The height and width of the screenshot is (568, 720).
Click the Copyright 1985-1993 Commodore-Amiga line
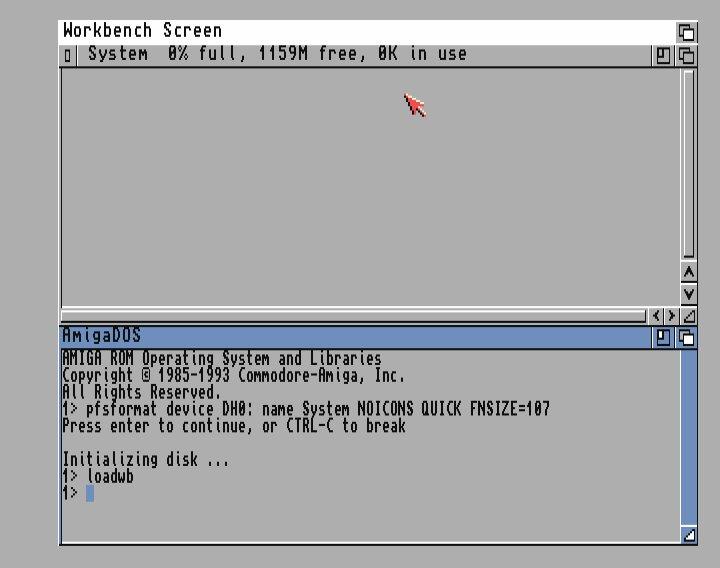pos(234,376)
